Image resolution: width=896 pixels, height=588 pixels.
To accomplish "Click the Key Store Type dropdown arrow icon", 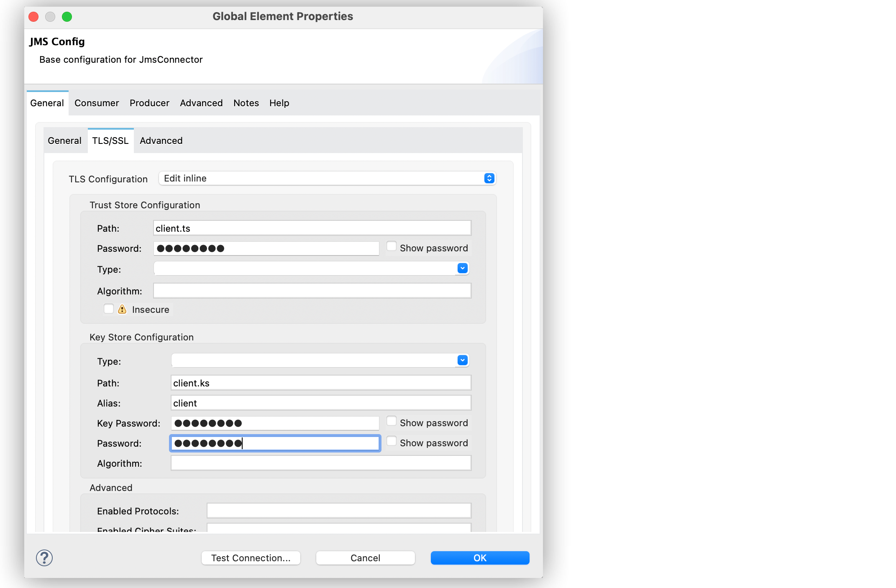I will [x=463, y=360].
